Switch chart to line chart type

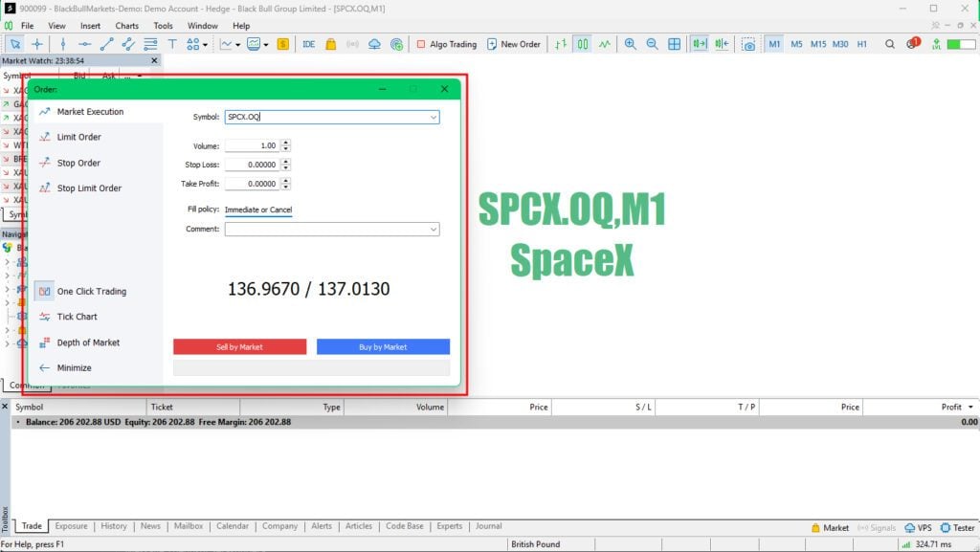(605, 44)
